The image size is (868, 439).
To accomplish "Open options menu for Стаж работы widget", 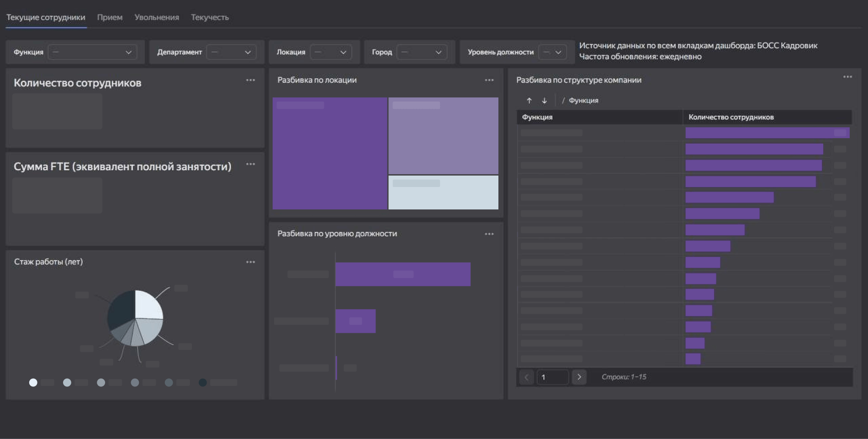I will point(250,262).
